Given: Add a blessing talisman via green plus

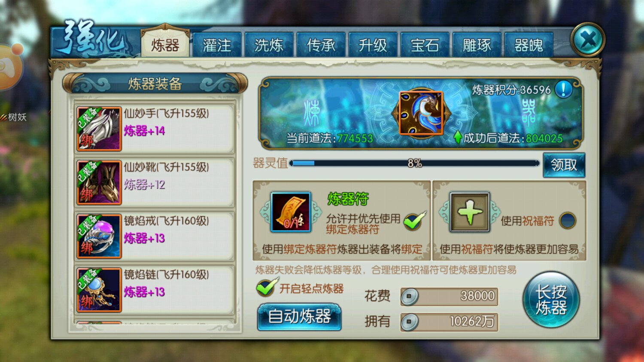Looking at the screenshot, I should point(469,212).
